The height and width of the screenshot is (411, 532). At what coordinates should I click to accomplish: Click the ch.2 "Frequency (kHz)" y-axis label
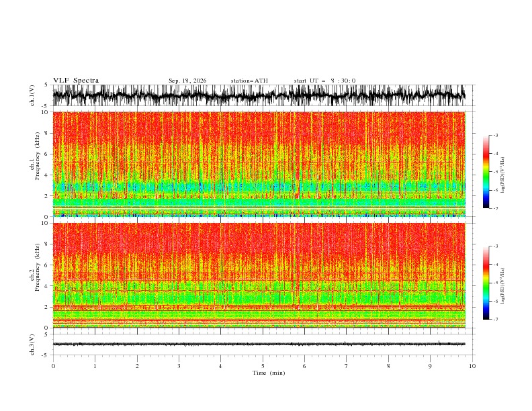pyautogui.click(x=38, y=267)
